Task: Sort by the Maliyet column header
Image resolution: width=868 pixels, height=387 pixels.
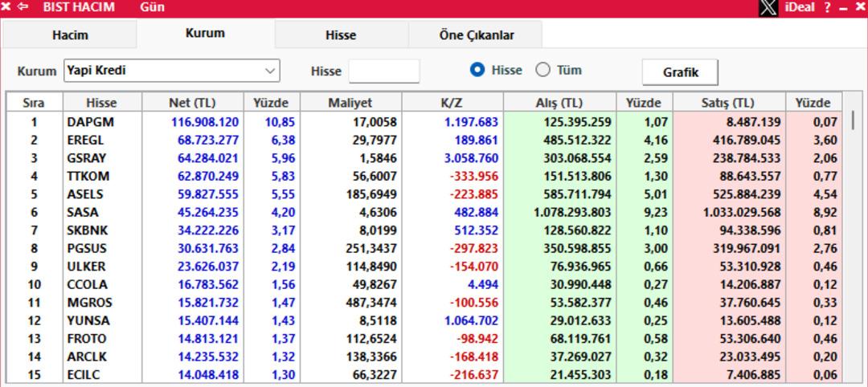Action: (x=351, y=103)
